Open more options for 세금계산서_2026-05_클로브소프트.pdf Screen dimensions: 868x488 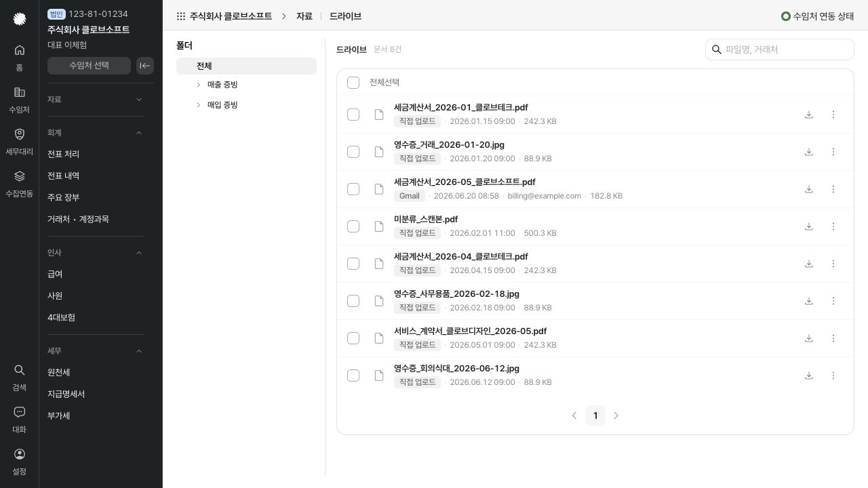(x=833, y=189)
